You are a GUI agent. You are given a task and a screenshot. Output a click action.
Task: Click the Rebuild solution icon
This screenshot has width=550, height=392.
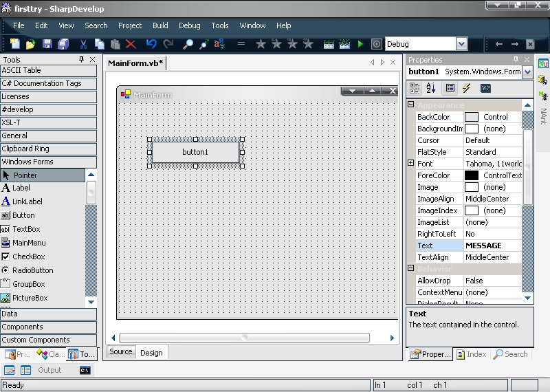(344, 44)
